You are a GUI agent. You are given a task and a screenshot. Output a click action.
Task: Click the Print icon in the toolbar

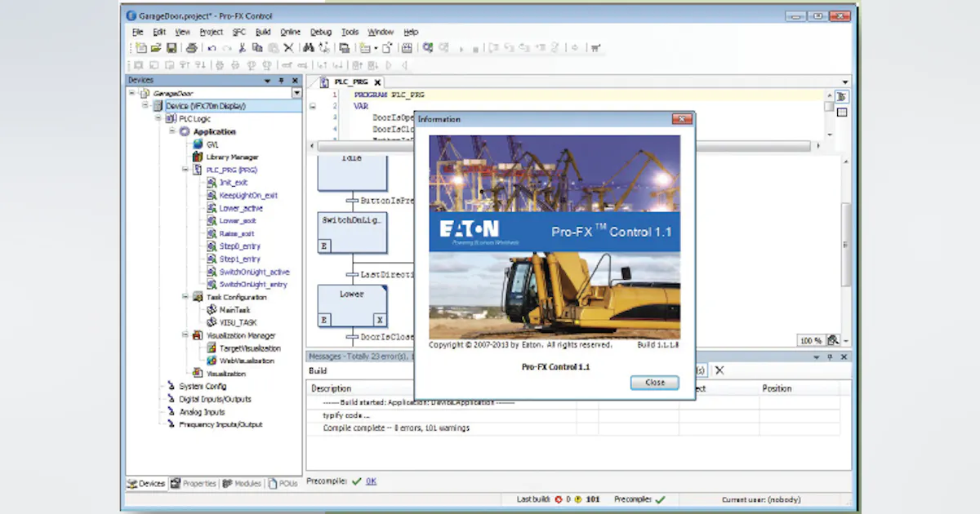[192, 47]
